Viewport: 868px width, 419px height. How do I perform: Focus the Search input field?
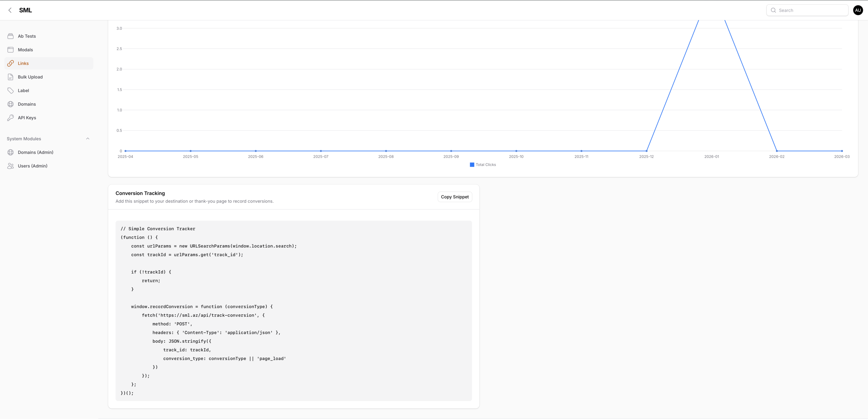(811, 10)
